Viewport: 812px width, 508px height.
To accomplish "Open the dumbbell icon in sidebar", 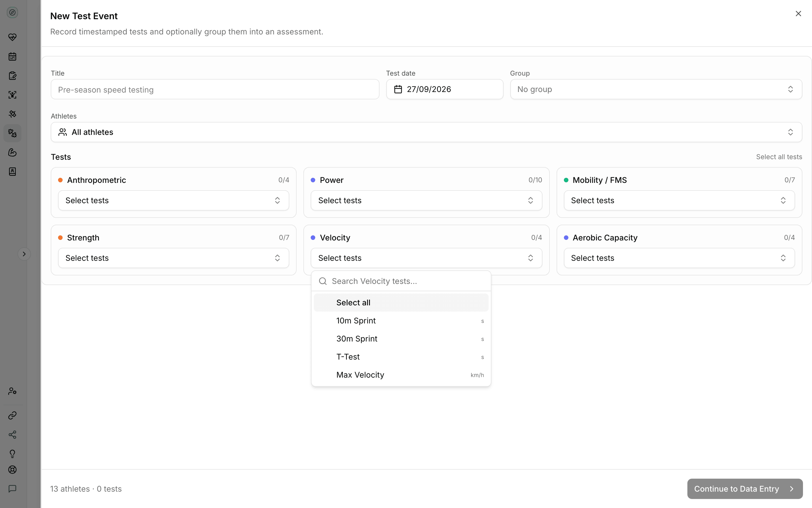I will point(12,133).
